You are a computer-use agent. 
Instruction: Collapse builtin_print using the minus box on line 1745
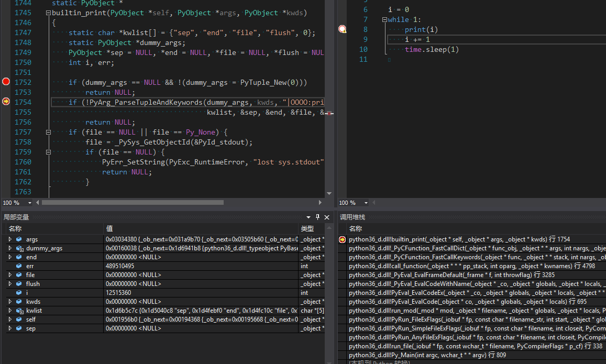tap(48, 13)
